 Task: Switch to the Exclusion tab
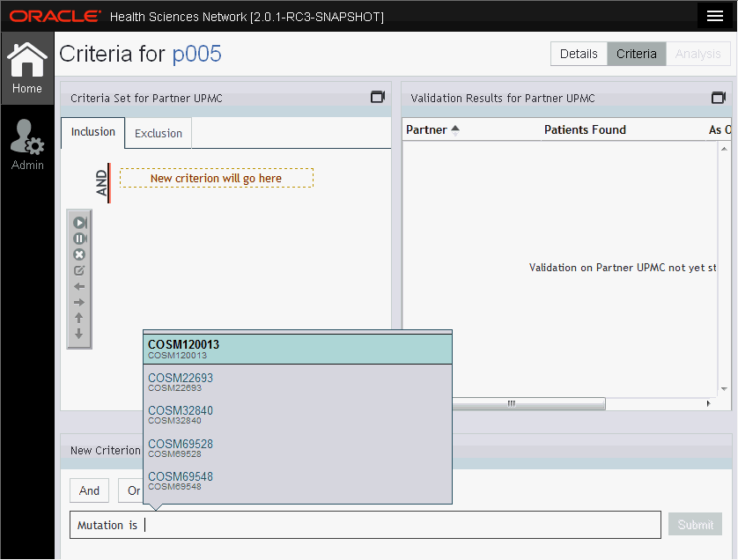click(159, 134)
